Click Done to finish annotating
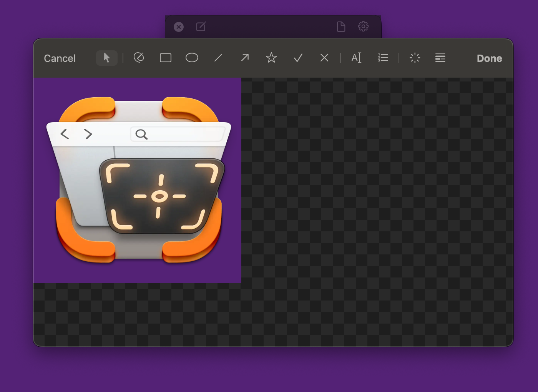Screen dimensions: 538x392 489,58
